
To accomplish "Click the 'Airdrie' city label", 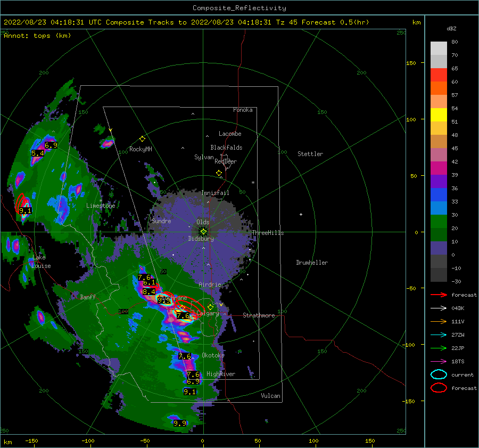I will [210, 284].
